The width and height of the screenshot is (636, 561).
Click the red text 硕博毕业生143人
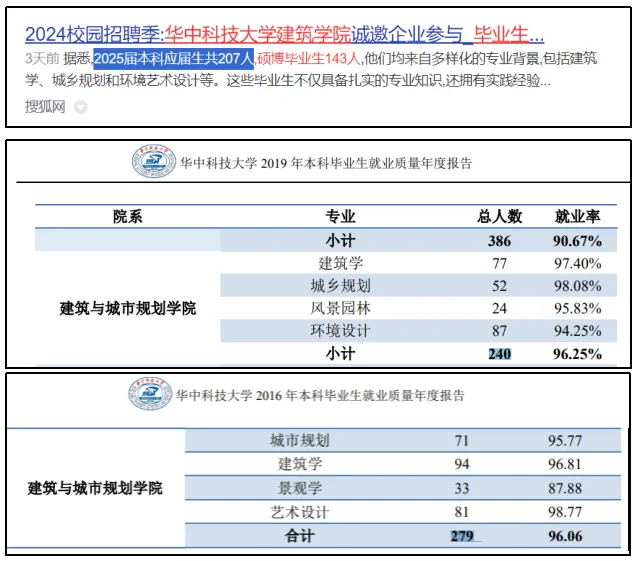pyautogui.click(x=309, y=58)
